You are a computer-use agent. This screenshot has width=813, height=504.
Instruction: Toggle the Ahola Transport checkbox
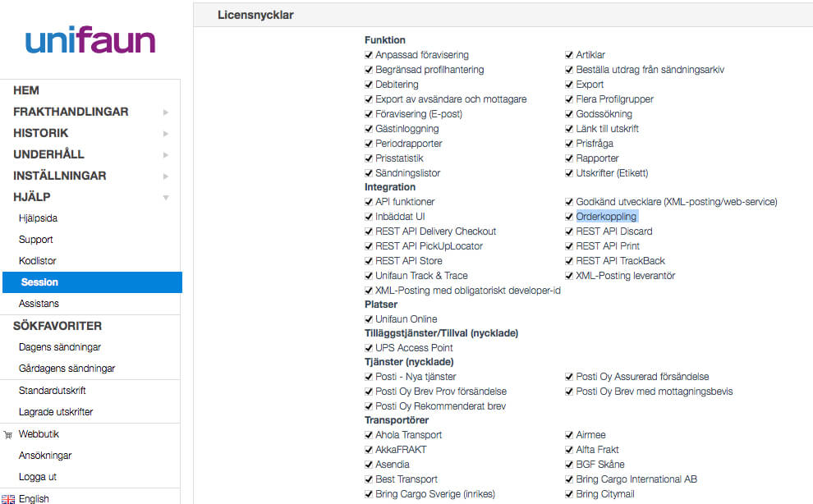pyautogui.click(x=369, y=435)
